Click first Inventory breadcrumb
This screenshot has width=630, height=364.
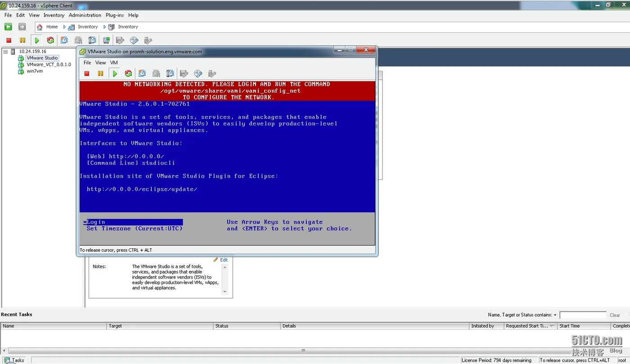coord(88,27)
